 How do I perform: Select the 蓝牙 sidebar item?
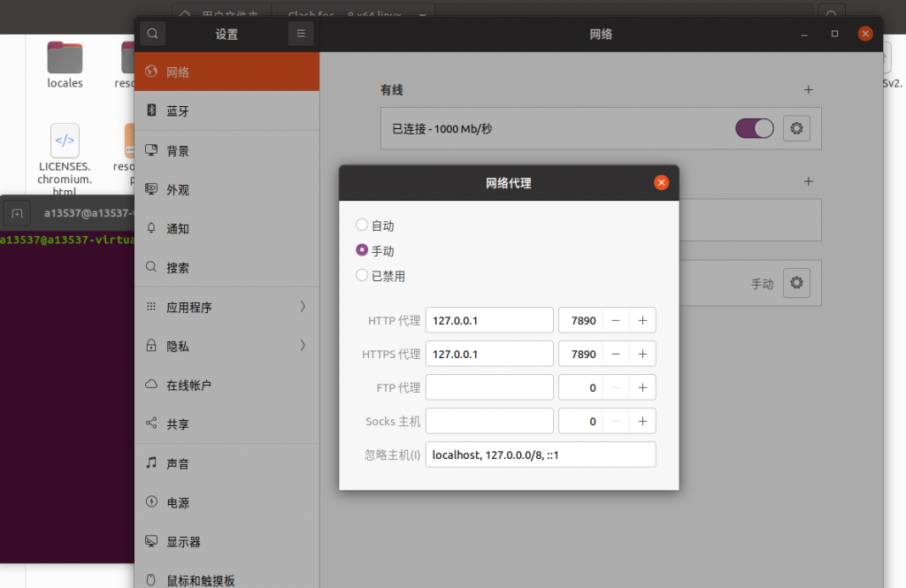coord(227,111)
